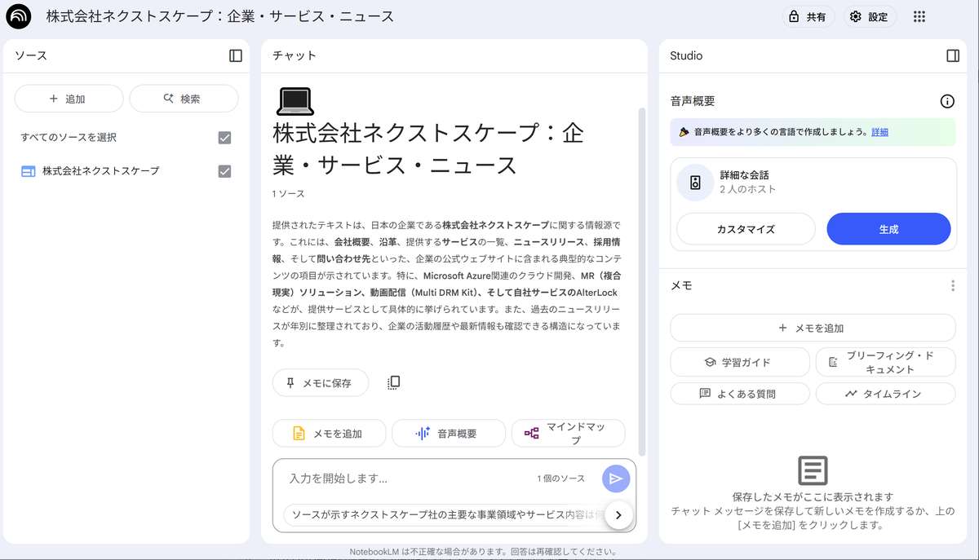Click 追加 source button

[69, 99]
